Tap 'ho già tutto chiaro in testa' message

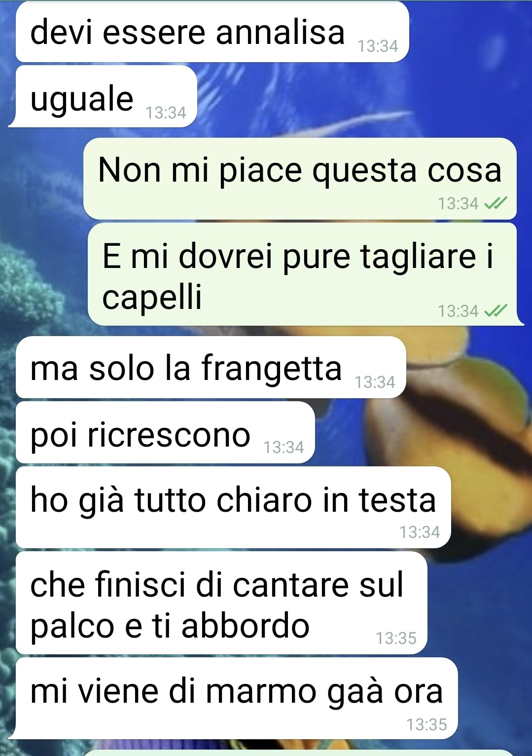[233, 507]
